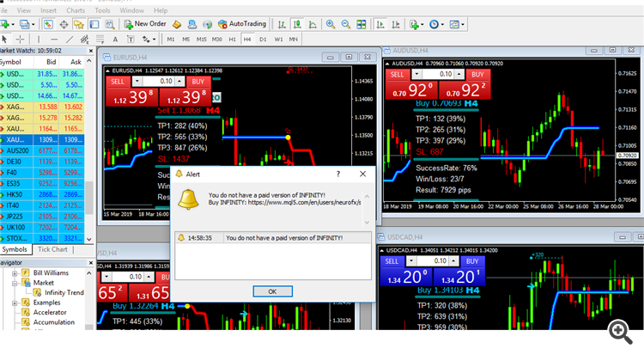This screenshot has height=355, width=644.
Task: Select the 14:58:35 alert row
Action: tap(273, 238)
